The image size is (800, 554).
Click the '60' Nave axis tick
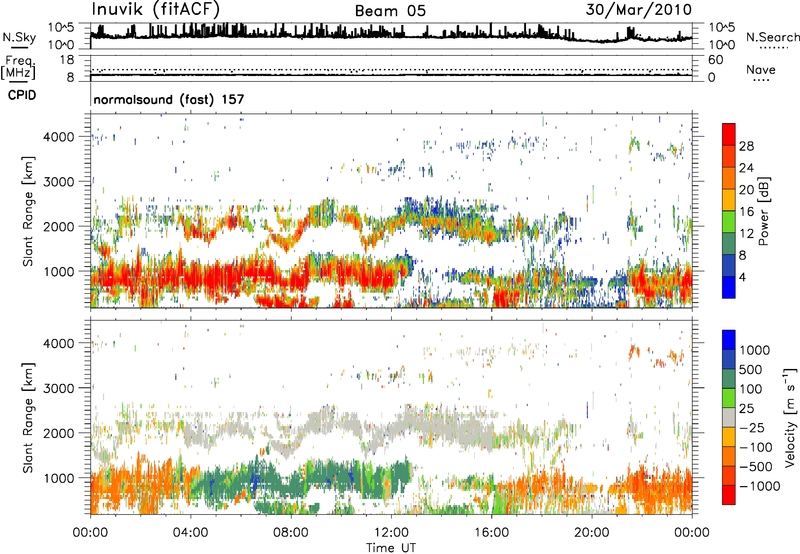coord(715,60)
